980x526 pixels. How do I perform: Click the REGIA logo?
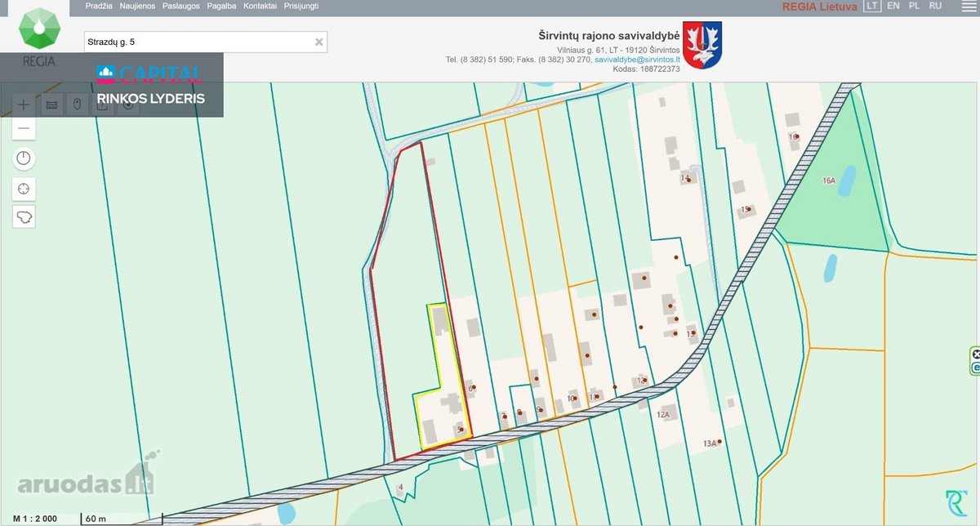pos(39,37)
